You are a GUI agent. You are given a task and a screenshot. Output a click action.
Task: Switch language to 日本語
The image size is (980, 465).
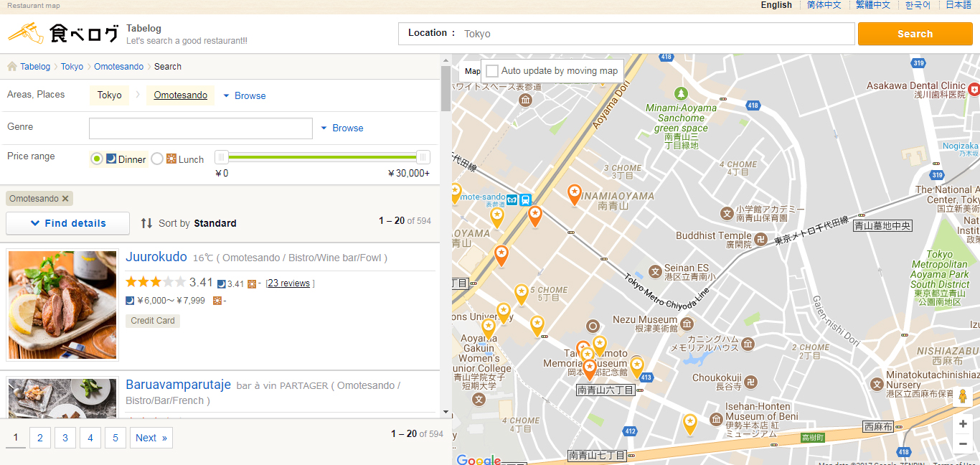pos(958,5)
